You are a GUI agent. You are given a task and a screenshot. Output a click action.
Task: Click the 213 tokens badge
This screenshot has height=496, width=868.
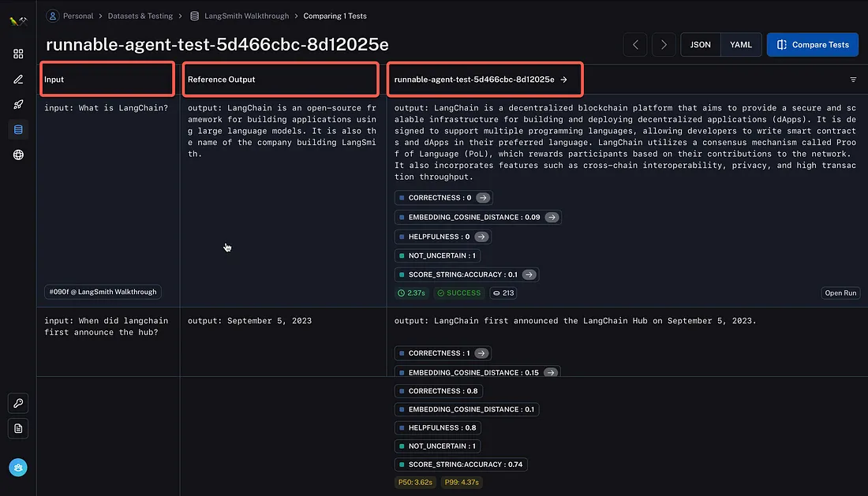click(503, 293)
